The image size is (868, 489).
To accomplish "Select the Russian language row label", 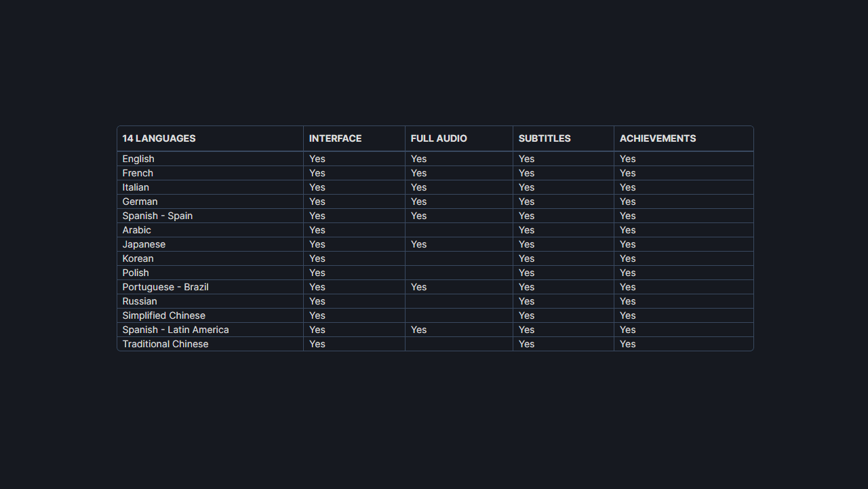I will pos(140,301).
